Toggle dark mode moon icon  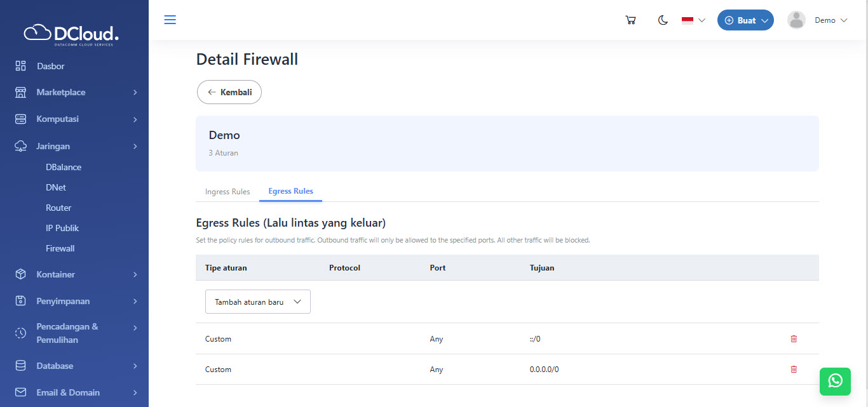[x=663, y=20]
